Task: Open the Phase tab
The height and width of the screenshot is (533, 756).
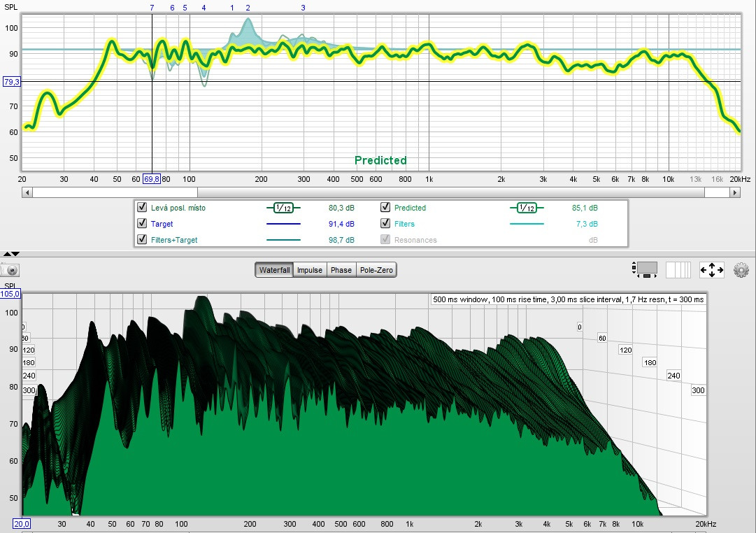Action: click(341, 270)
